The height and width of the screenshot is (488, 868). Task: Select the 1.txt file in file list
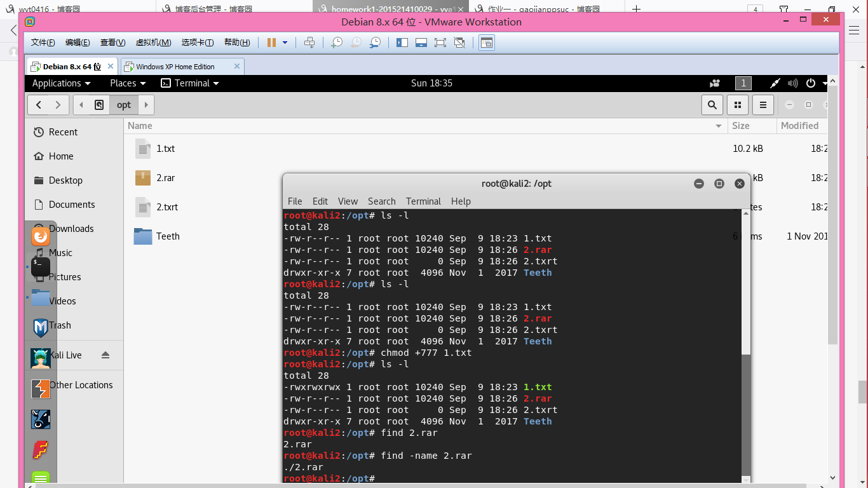pos(166,149)
